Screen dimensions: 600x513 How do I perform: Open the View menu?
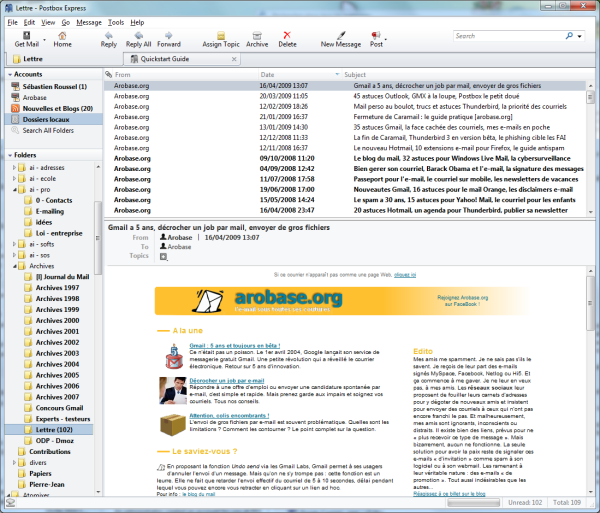[x=48, y=22]
